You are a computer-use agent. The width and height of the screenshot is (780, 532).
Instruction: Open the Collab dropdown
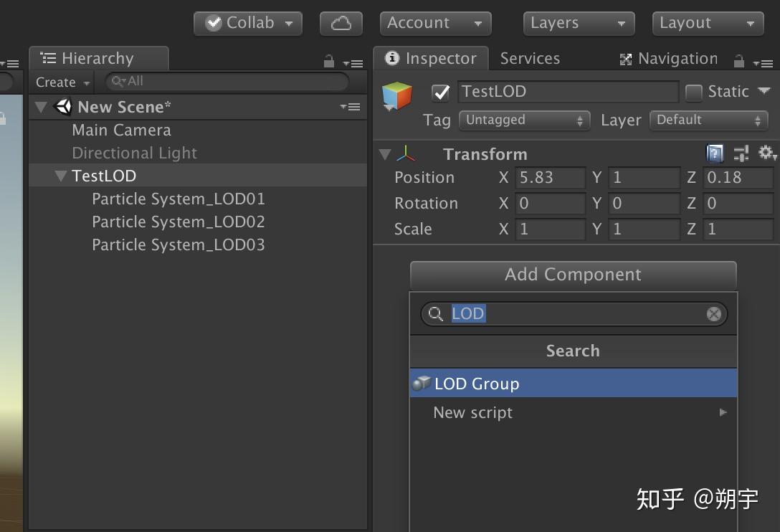coord(248,23)
